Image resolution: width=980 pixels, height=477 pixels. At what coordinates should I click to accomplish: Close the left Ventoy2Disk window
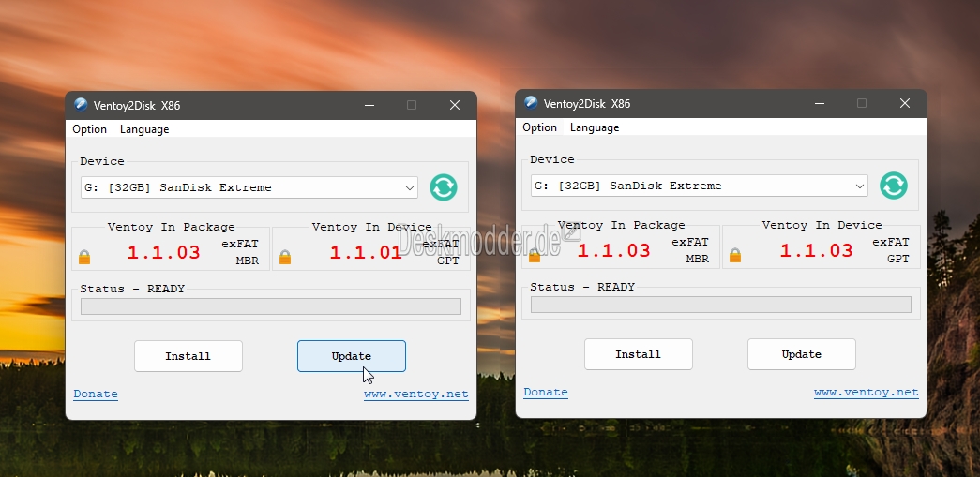click(x=455, y=106)
